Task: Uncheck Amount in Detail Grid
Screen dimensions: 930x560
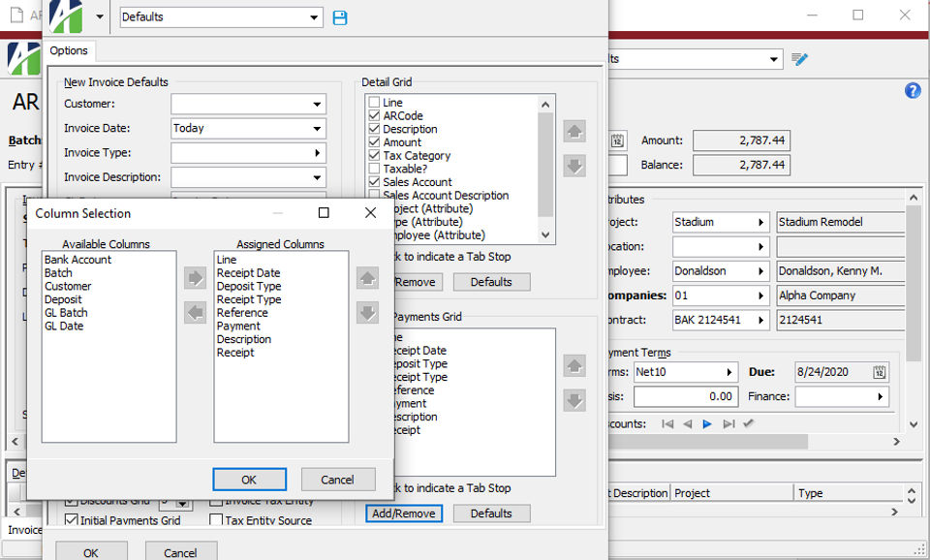Action: click(374, 141)
